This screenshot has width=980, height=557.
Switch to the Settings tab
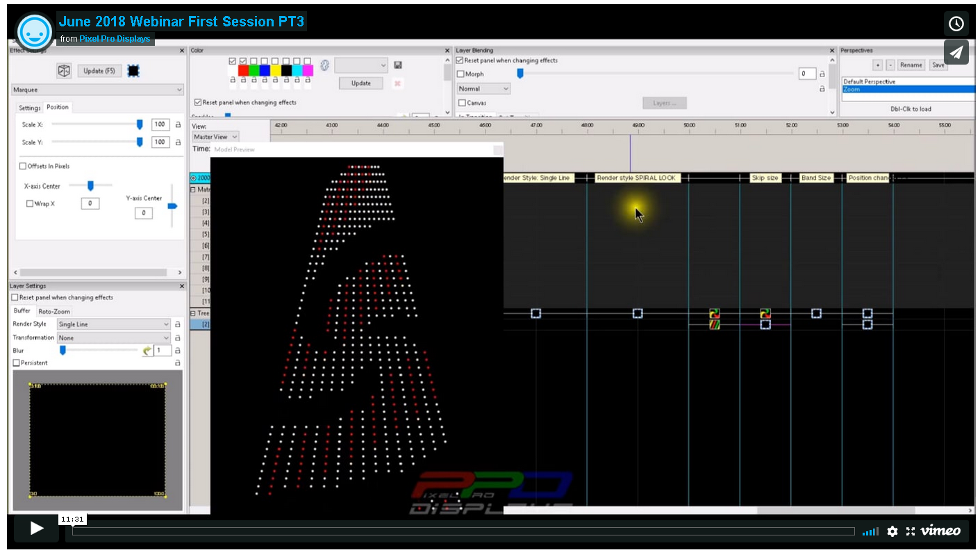point(29,108)
